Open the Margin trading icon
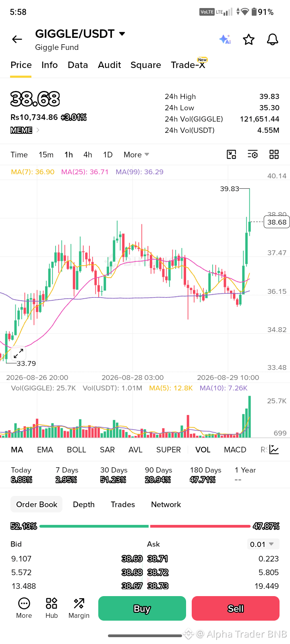Image resolution: width=290 pixels, height=644 pixels. coord(79,608)
